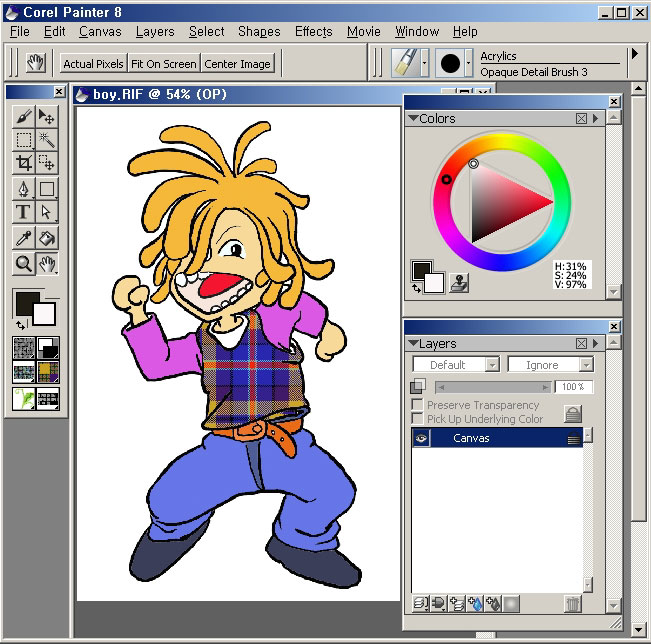Pick the Text tool
This screenshot has height=644, width=651.
24,212
